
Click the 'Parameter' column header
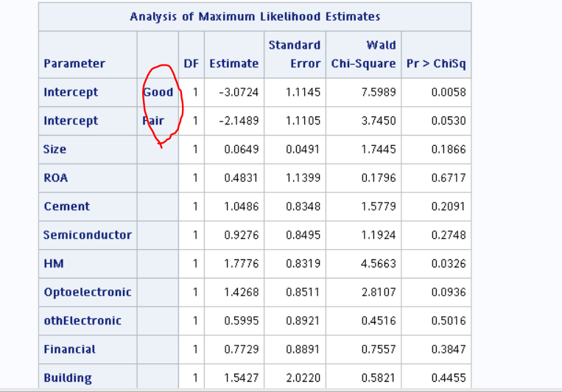click(x=74, y=63)
